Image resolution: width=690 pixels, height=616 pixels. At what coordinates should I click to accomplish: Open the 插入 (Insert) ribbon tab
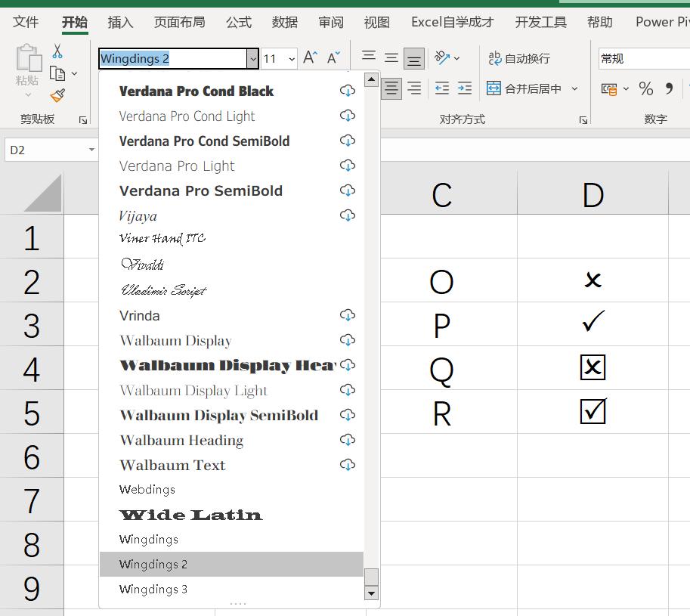coord(120,22)
